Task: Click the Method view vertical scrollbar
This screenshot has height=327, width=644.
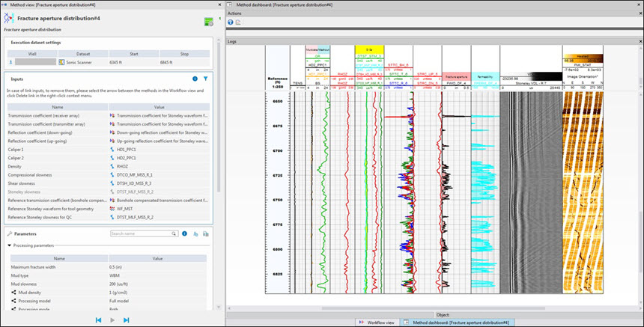Action: coord(219,117)
